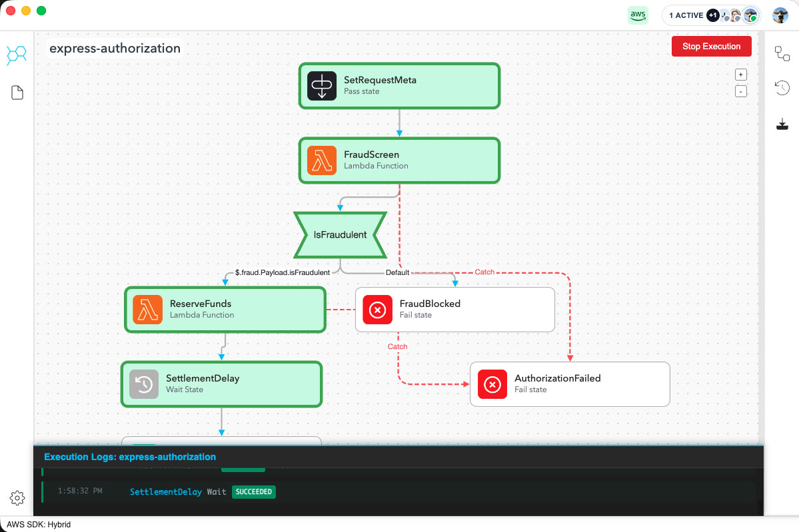Click the AWS SDK: Hybrid status text
Viewport: 799px width, 532px height.
(x=39, y=525)
